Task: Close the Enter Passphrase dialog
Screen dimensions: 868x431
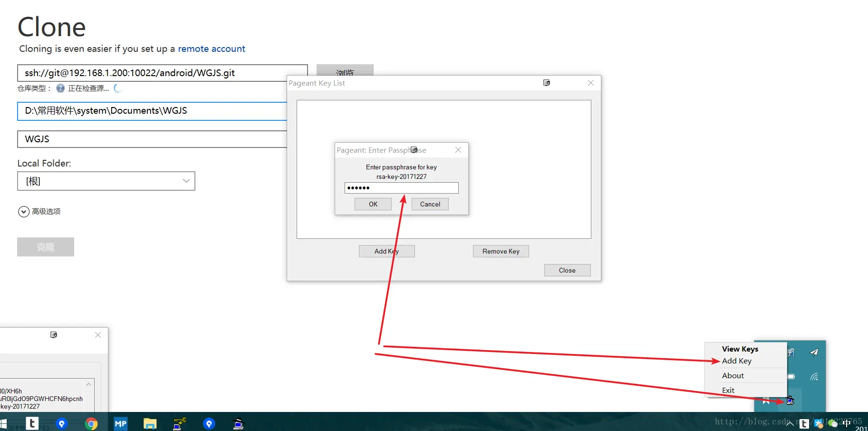Action: 458,150
